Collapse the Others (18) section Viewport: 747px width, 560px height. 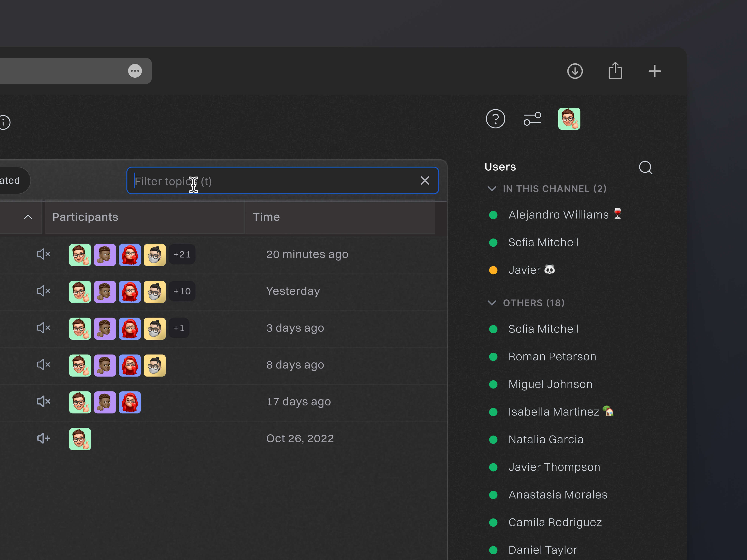(x=492, y=303)
